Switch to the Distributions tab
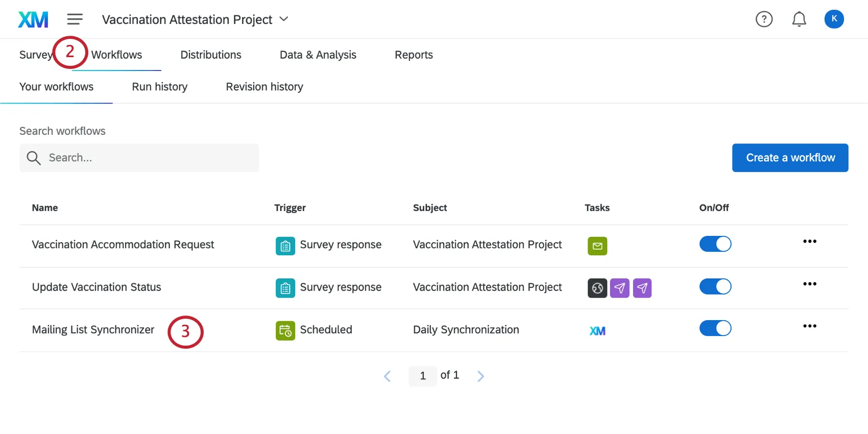The image size is (868, 434). click(x=211, y=55)
